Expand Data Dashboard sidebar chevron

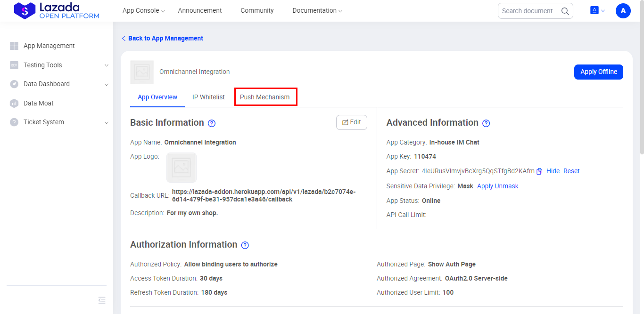106,85
